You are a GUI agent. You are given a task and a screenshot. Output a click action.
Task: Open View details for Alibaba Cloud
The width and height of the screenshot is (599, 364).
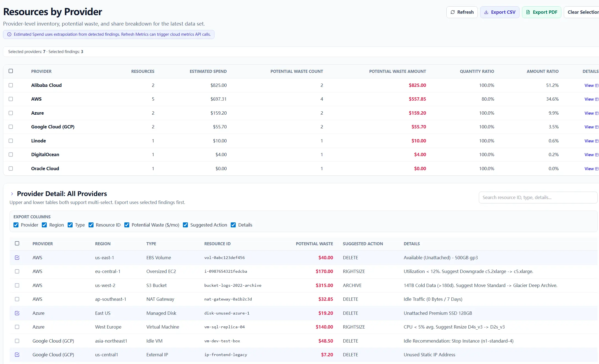(x=591, y=86)
